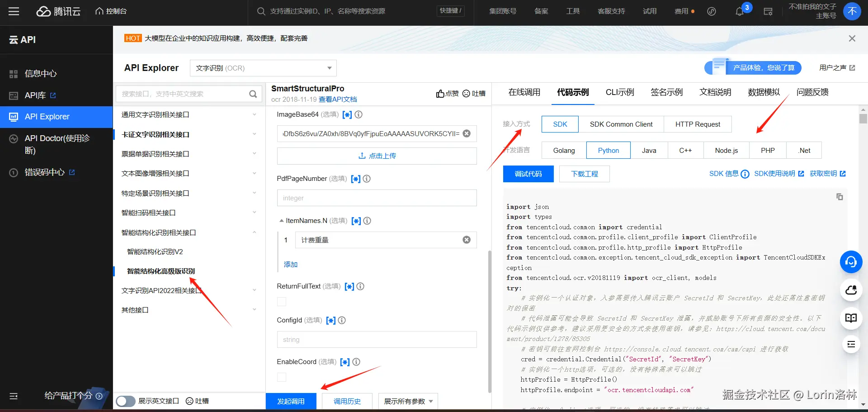Image resolution: width=868 pixels, height=412 pixels.
Task: Switch to the 文档说明 tab
Action: tap(715, 92)
